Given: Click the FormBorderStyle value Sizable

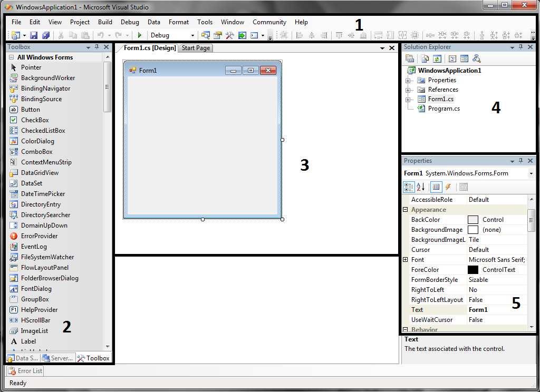Looking at the screenshot, I should pyautogui.click(x=497, y=279).
